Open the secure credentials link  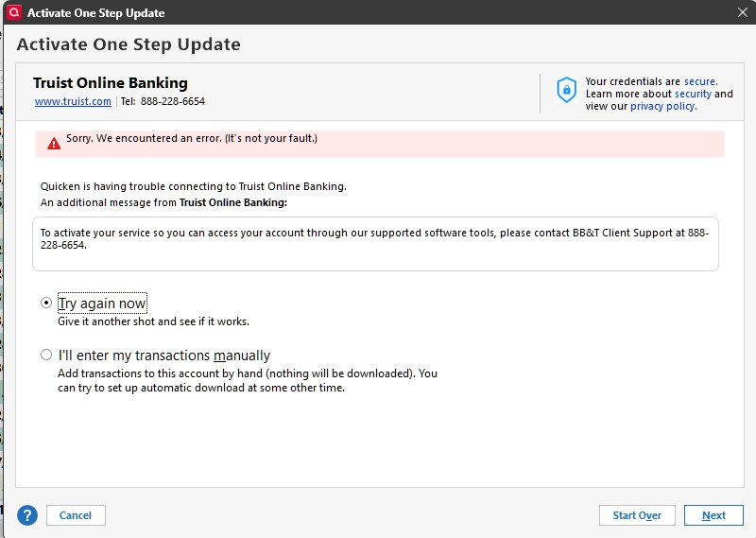tap(700, 81)
